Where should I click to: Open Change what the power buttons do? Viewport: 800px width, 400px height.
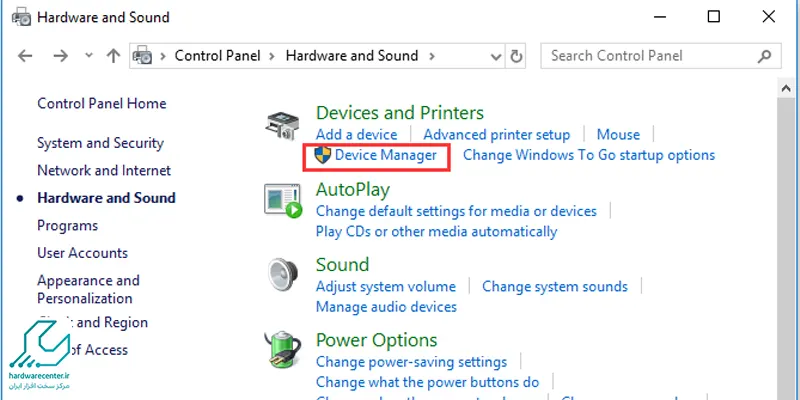pyautogui.click(x=428, y=382)
